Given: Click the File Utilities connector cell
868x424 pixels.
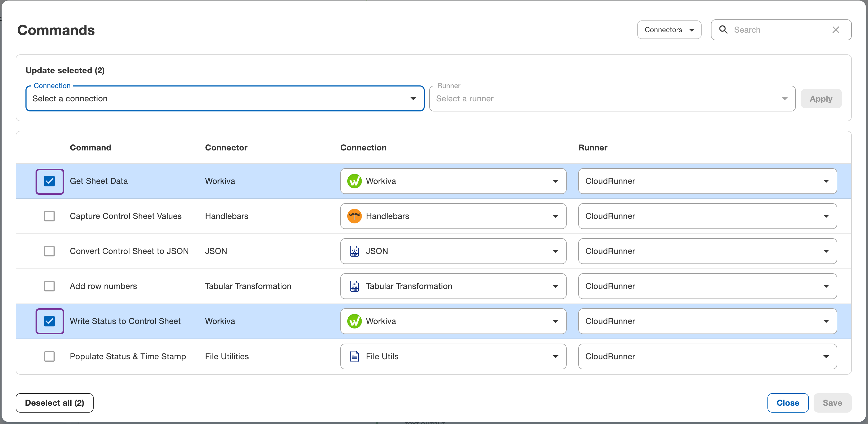Looking at the screenshot, I should pos(227,356).
